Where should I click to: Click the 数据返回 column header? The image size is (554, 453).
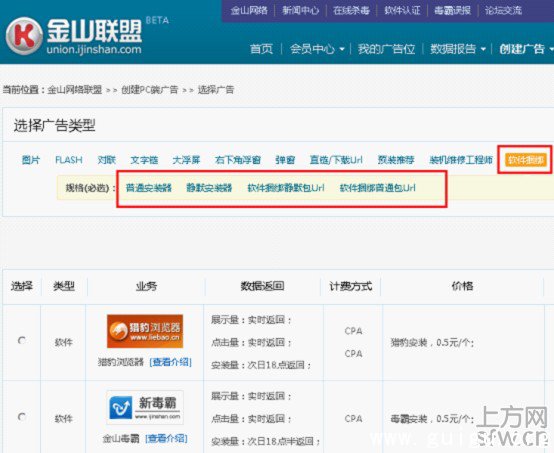click(263, 286)
